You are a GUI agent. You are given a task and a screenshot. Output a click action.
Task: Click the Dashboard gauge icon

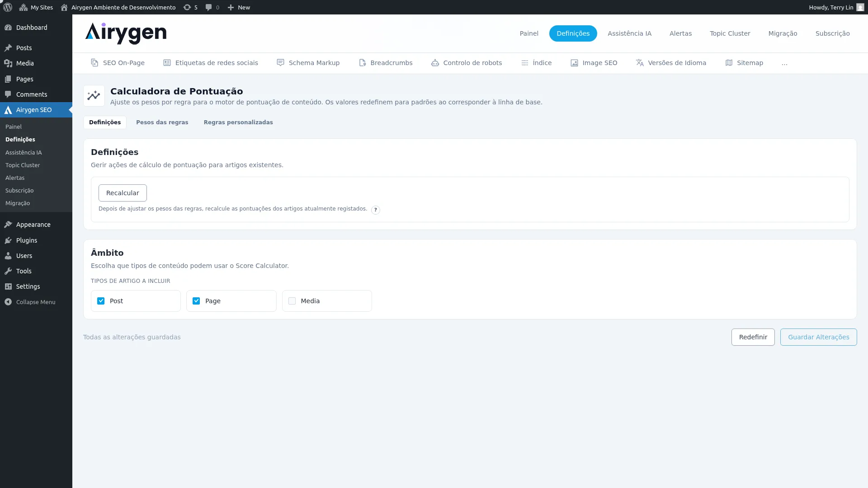point(8,28)
